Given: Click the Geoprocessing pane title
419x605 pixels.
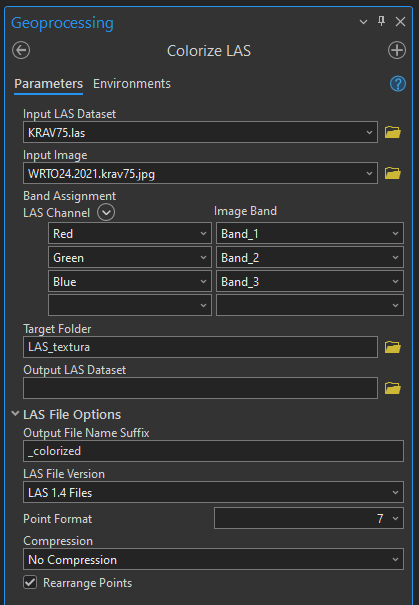Looking at the screenshot, I should click(62, 23).
